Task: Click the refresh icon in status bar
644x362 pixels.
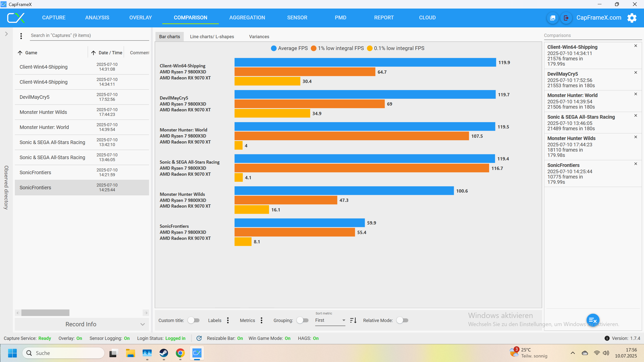Action: point(199,338)
